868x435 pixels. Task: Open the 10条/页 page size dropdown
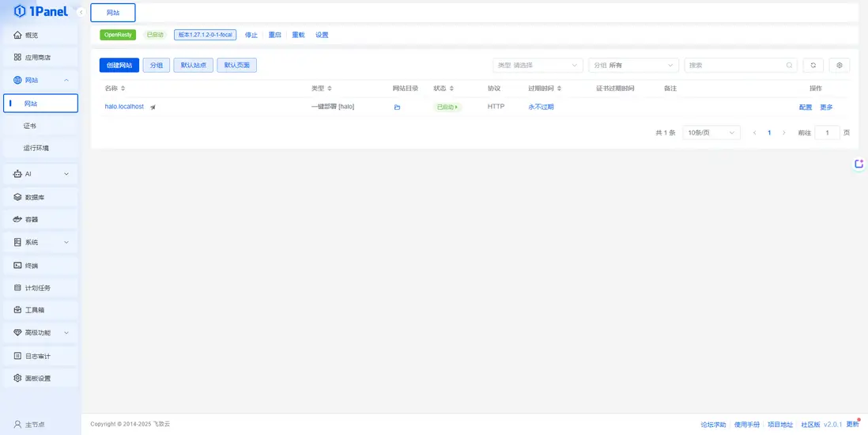click(711, 133)
